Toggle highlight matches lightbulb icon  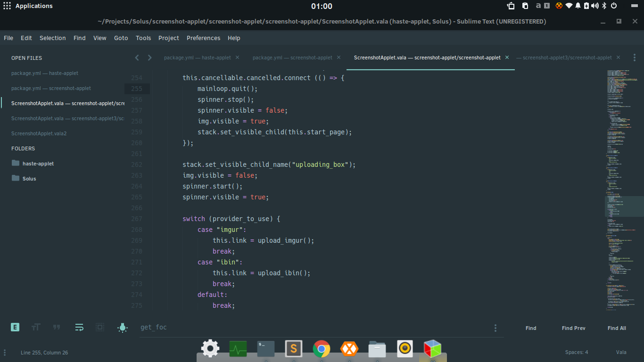pos(123,328)
